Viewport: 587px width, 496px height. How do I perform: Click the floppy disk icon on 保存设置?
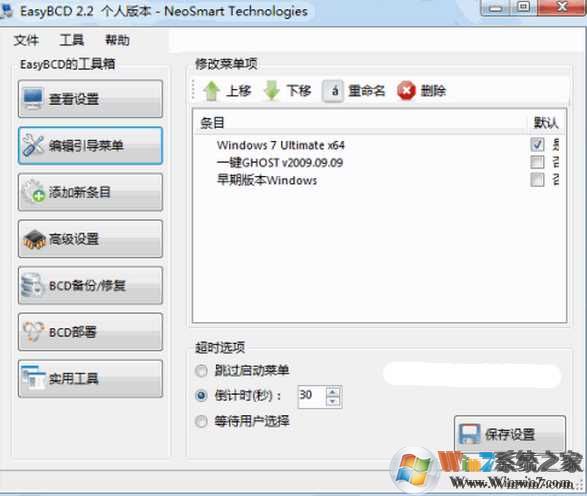[x=469, y=434]
